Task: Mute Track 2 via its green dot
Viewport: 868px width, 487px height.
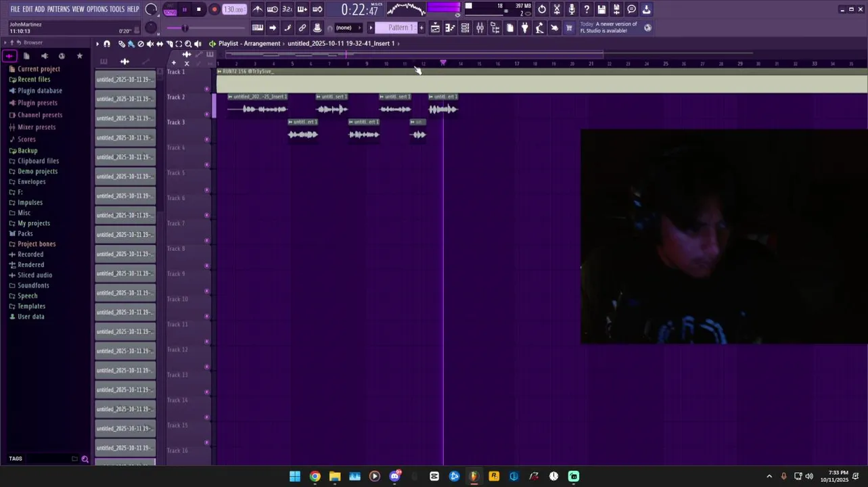Action: [x=207, y=114]
